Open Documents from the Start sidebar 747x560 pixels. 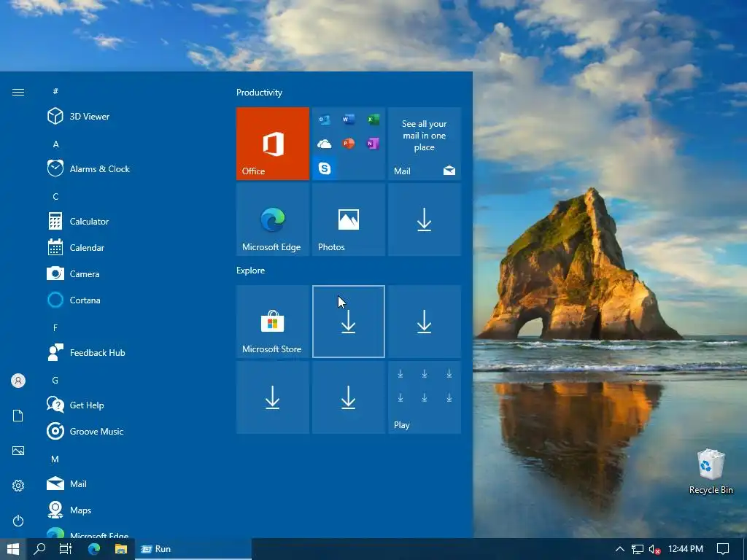click(18, 416)
